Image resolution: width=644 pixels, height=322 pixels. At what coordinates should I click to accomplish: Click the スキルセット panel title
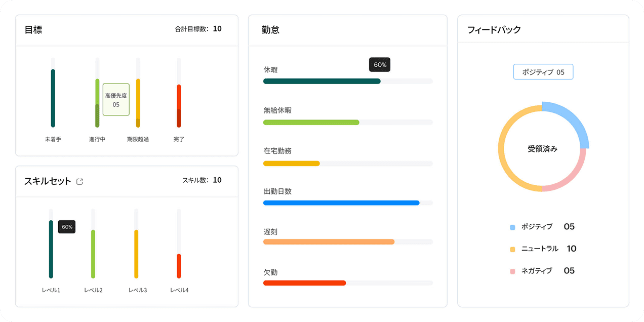click(48, 181)
